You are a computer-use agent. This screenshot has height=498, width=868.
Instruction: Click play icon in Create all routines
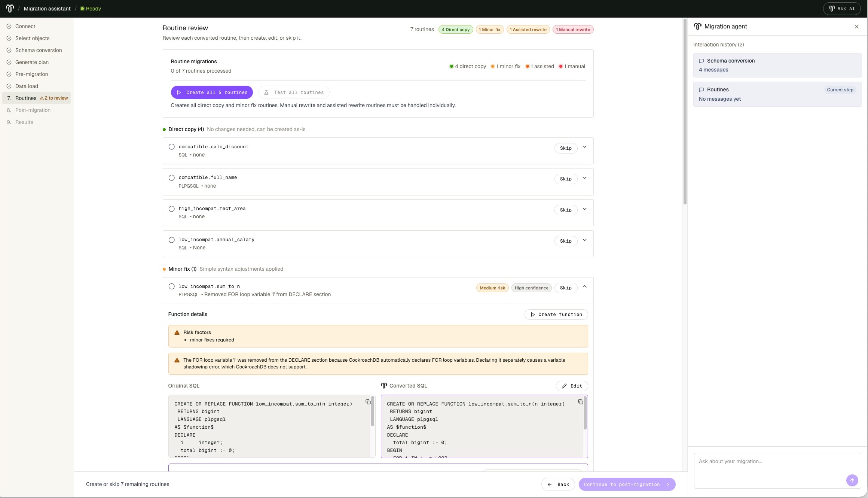pyautogui.click(x=179, y=92)
